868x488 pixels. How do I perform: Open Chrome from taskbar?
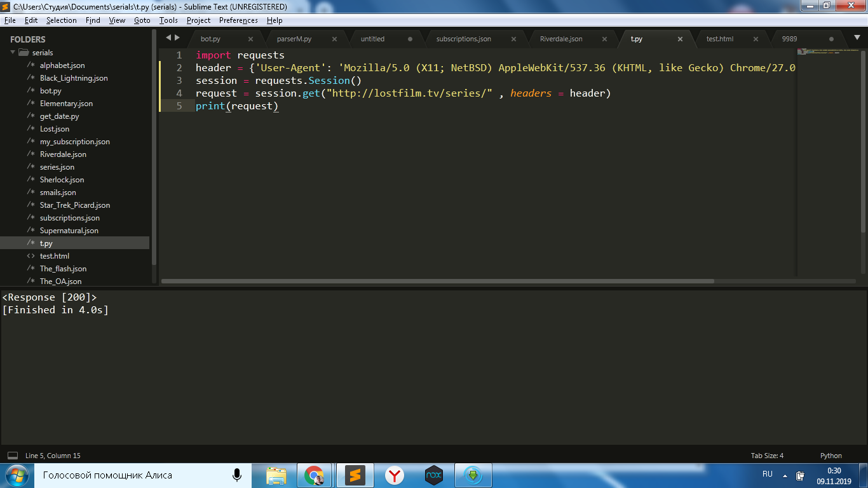pos(314,475)
